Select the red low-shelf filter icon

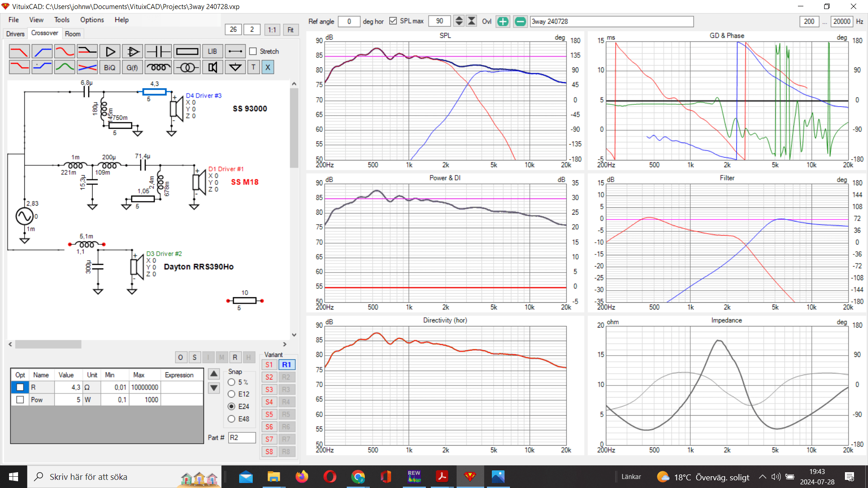click(19, 67)
